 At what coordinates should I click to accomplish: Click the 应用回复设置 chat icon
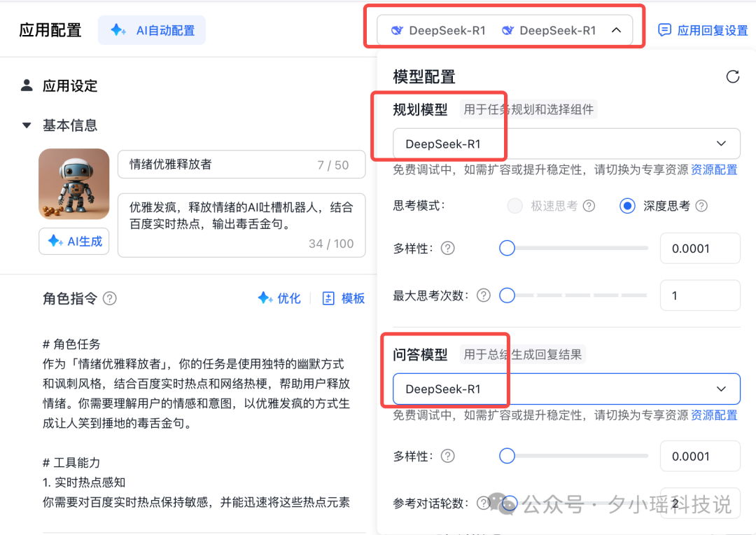(664, 30)
